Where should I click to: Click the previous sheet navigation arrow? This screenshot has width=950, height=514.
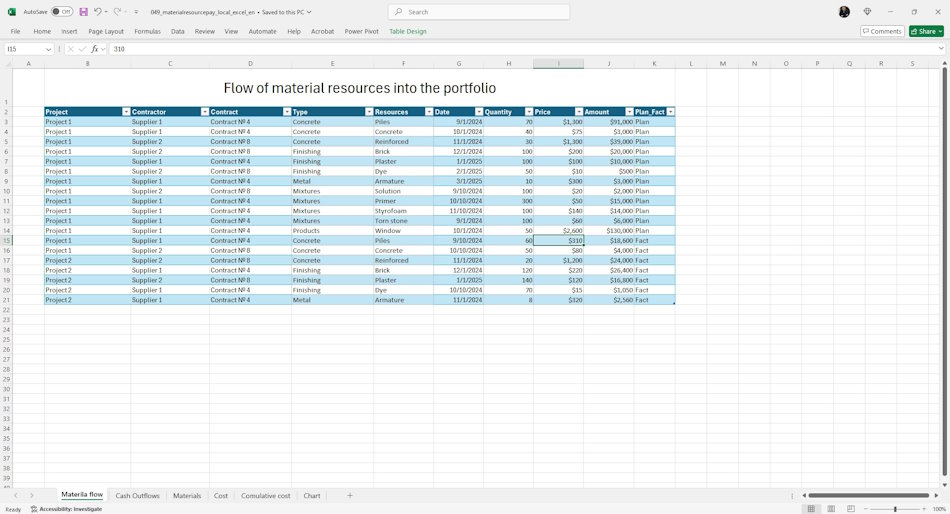[x=16, y=496]
